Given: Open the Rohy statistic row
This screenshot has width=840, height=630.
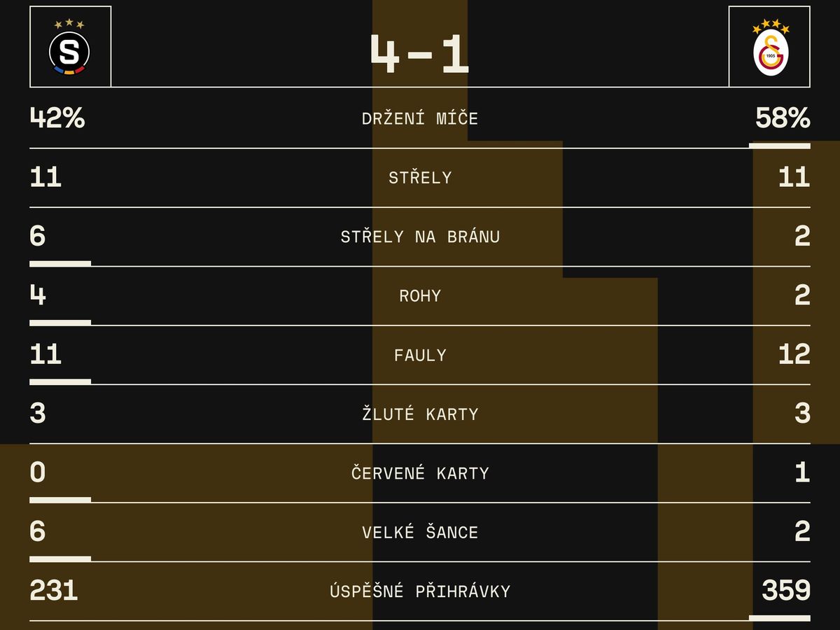Looking at the screenshot, I should (420, 296).
